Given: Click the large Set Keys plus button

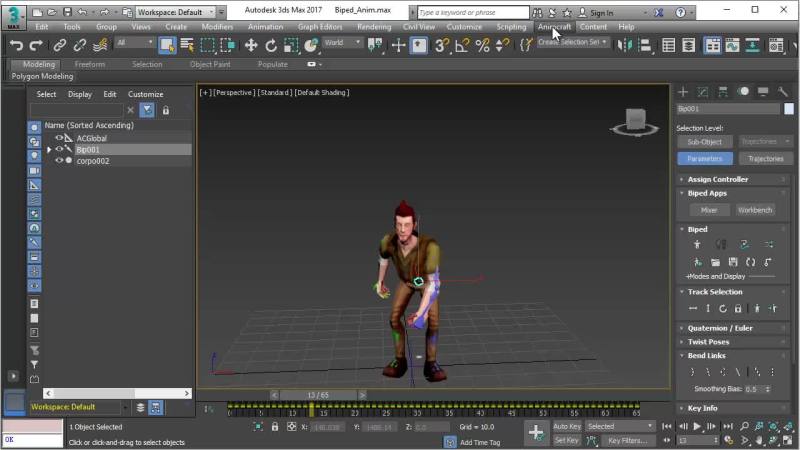Looking at the screenshot, I should 536,433.
